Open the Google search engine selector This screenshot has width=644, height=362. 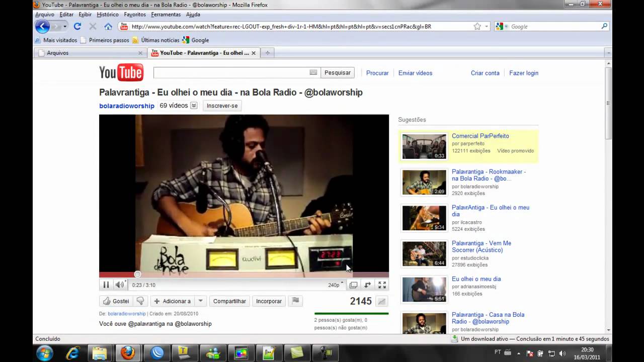501,27
